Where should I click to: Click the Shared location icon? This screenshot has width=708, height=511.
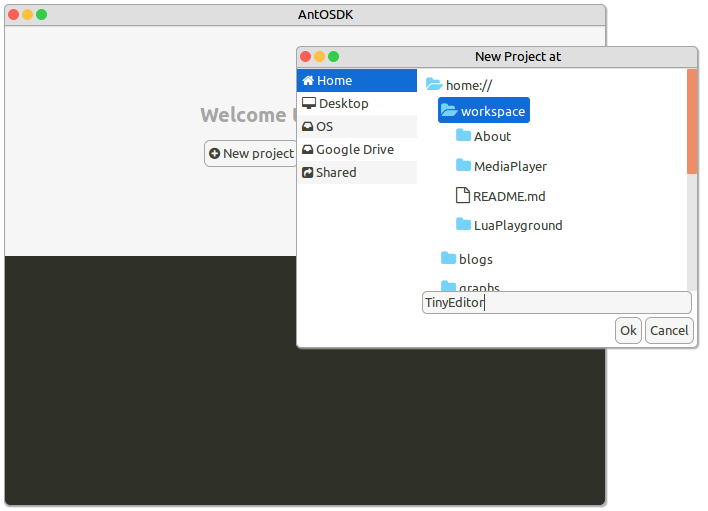308,173
